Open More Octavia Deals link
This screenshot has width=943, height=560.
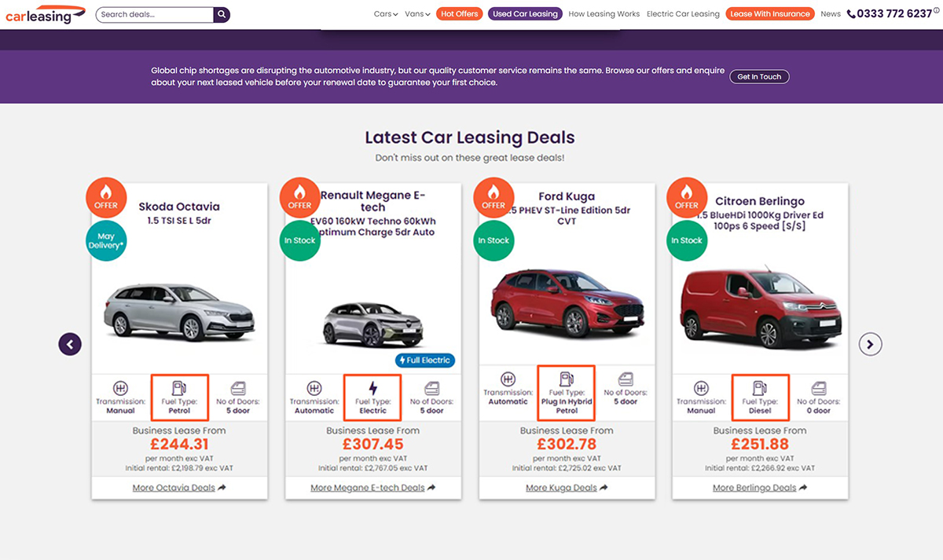179,488
